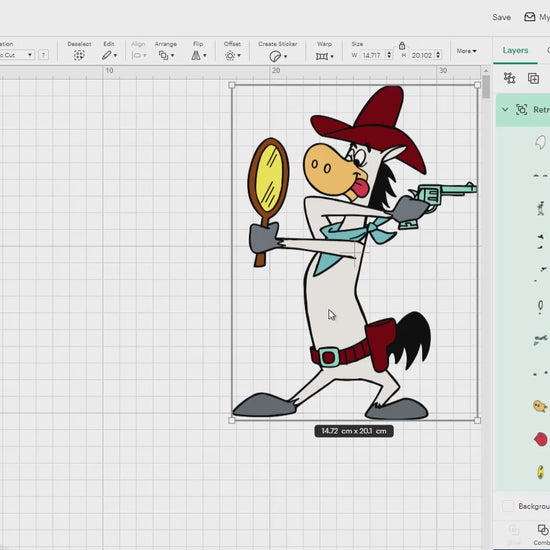The image size is (550, 550).
Task: Select the yellow mirror layer thumbnail
Action: (541, 472)
